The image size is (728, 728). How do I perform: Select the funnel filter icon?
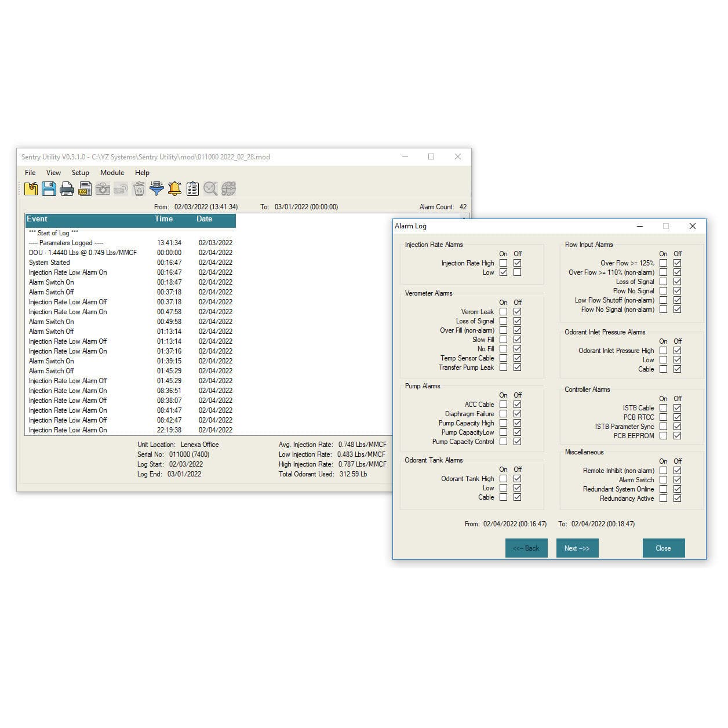tap(156, 188)
